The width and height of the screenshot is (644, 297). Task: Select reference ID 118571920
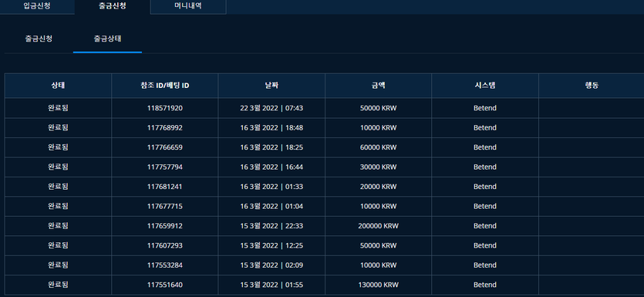tap(165, 109)
